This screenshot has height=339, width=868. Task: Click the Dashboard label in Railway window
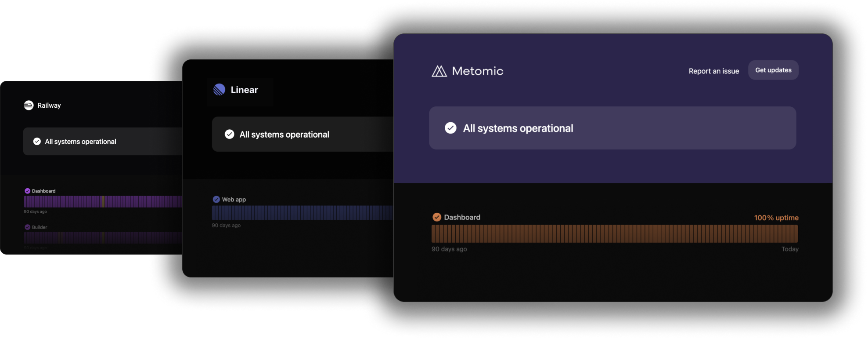[x=43, y=191]
